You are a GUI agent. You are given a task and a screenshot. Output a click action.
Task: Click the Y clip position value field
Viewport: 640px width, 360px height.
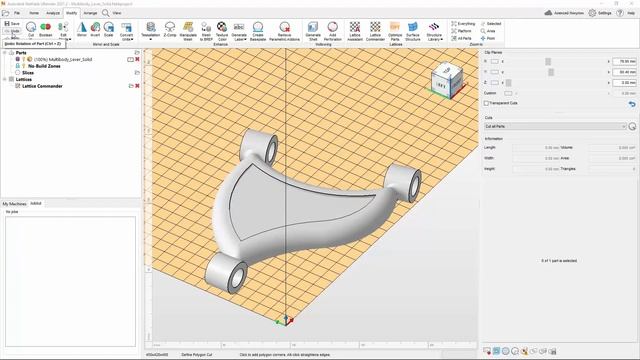(x=624, y=72)
